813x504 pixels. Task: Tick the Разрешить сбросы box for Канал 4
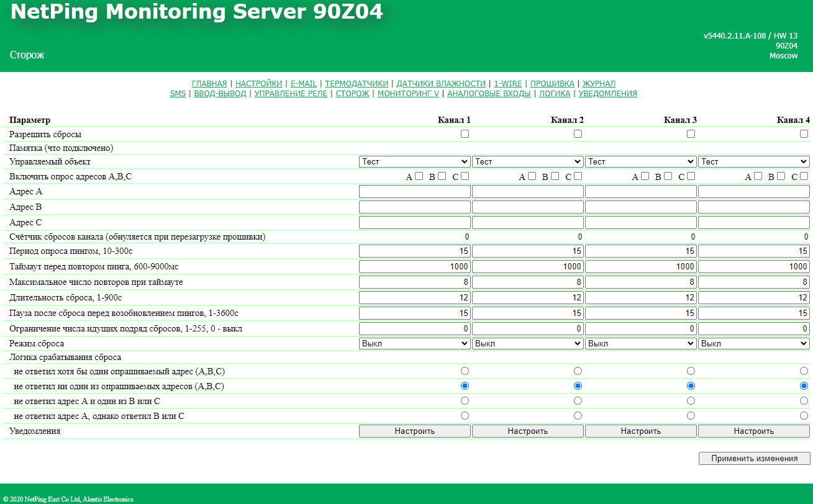(x=804, y=134)
